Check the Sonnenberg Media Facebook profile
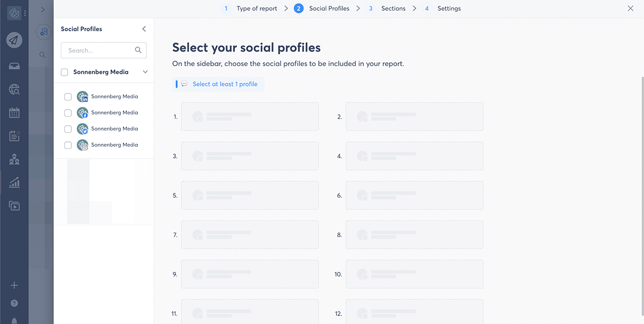644x324 pixels. [68, 113]
